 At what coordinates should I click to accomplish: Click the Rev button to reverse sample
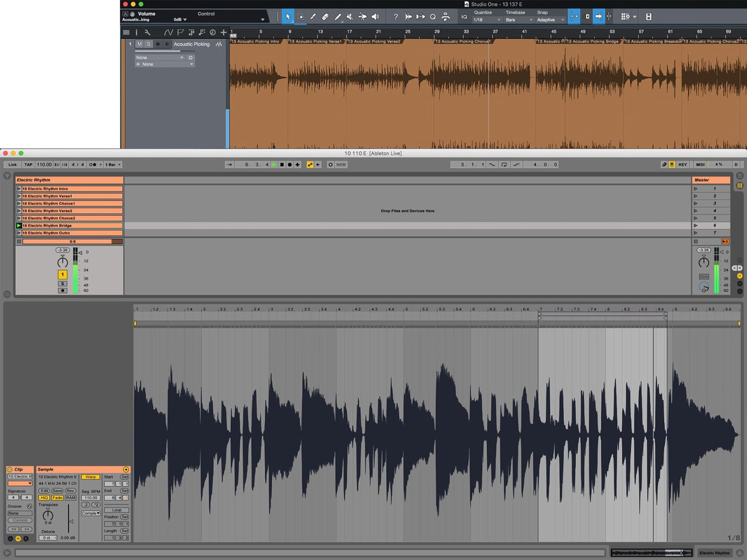click(70, 491)
